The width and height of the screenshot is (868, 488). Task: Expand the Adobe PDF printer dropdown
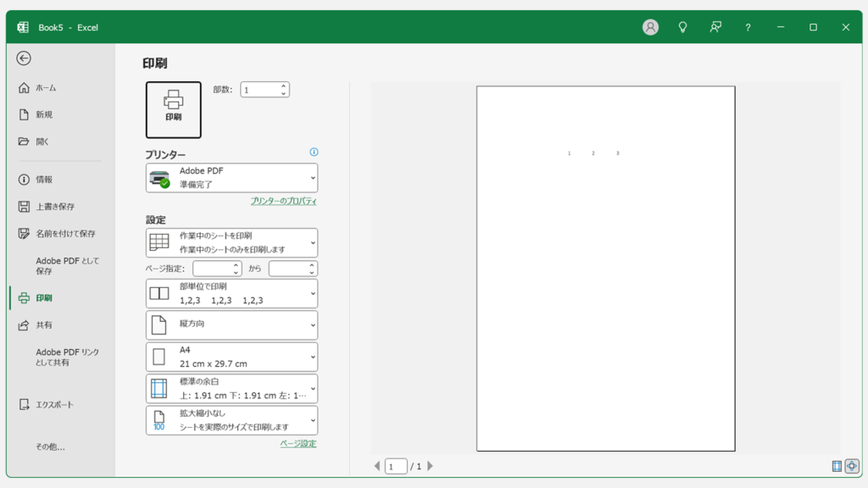[x=231, y=177]
